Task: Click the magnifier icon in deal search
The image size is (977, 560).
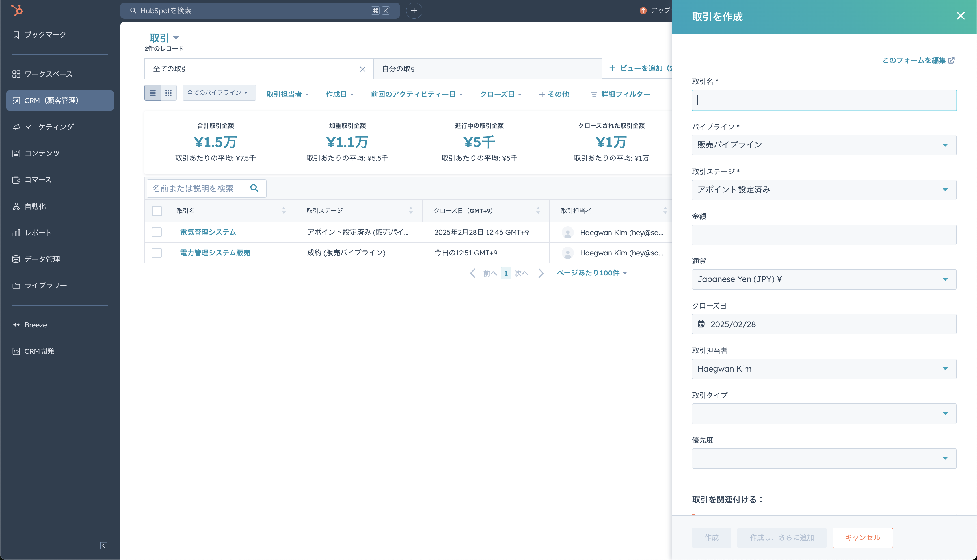Action: pyautogui.click(x=254, y=188)
